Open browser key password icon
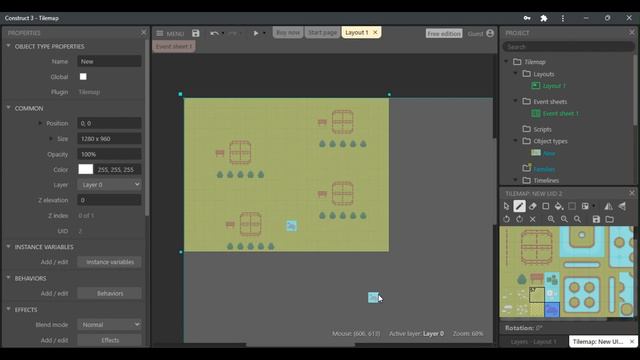Screen dimensions: 640x360 pyautogui.click(x=527, y=18)
